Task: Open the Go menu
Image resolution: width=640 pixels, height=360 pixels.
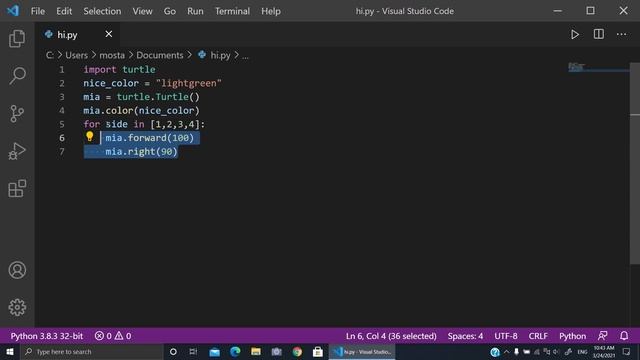Action: coord(170,11)
